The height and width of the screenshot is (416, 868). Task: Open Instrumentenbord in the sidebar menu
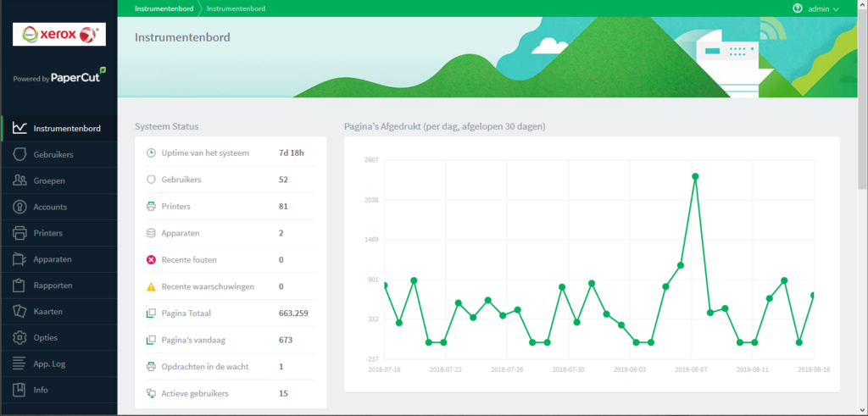tap(58, 128)
